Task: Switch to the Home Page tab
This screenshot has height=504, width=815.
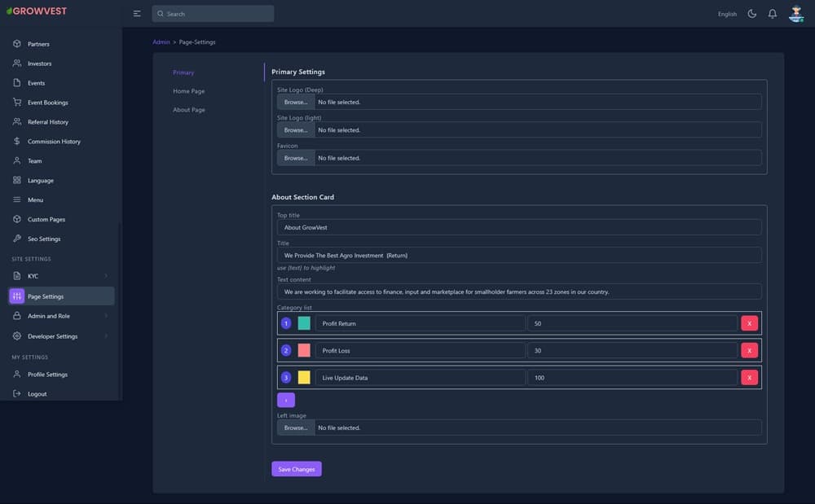Action: tap(188, 91)
